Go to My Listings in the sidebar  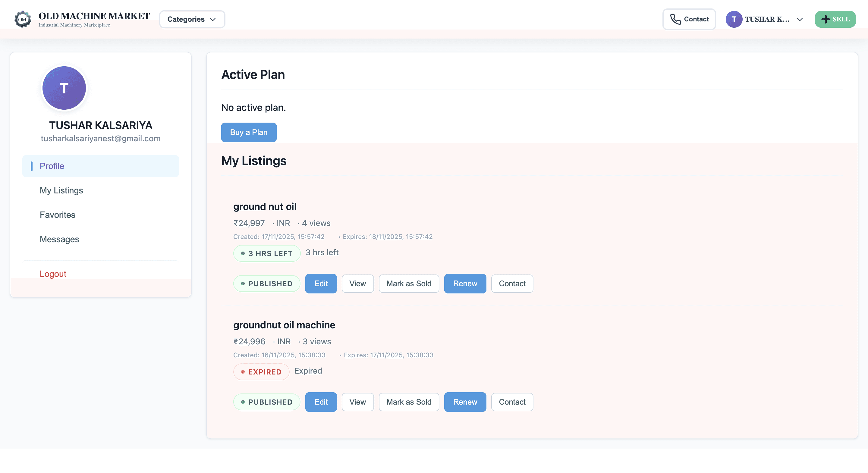61,190
